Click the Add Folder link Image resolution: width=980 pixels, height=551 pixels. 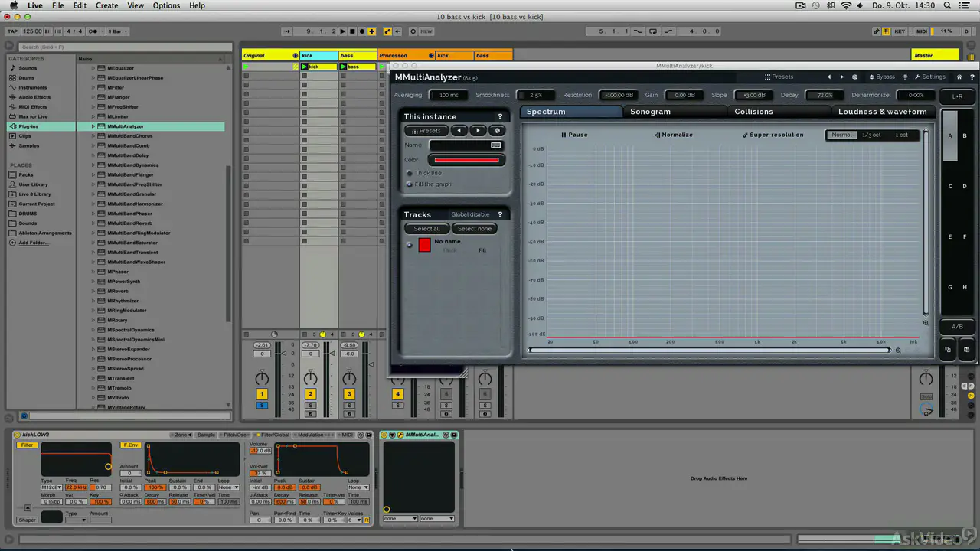pos(33,243)
